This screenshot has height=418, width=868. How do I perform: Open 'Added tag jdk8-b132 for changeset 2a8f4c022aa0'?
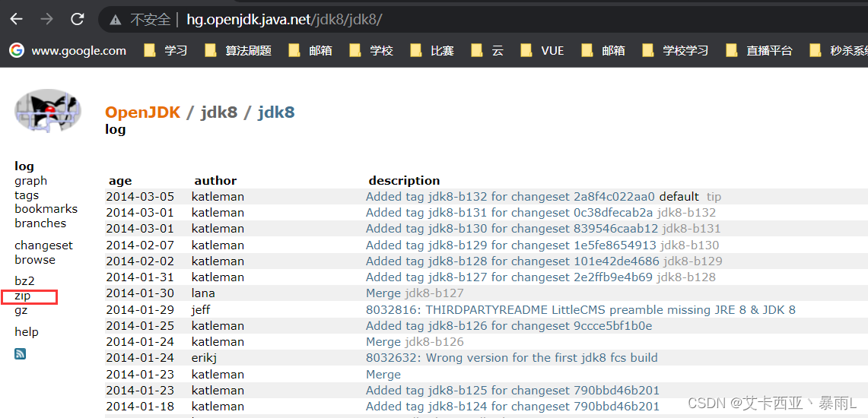click(x=510, y=197)
